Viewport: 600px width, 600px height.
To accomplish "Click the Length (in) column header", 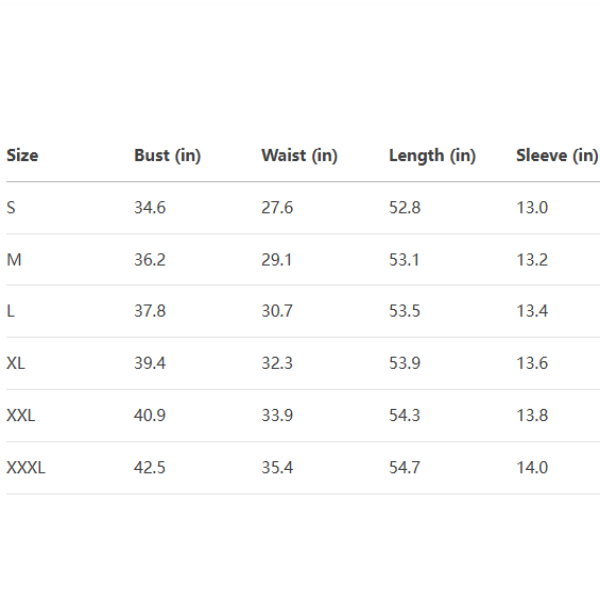I will tap(432, 156).
